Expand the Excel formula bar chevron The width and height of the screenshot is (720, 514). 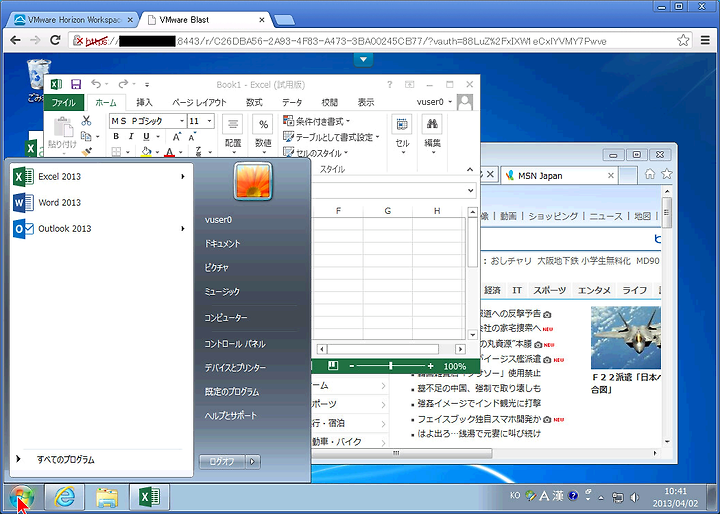470,190
